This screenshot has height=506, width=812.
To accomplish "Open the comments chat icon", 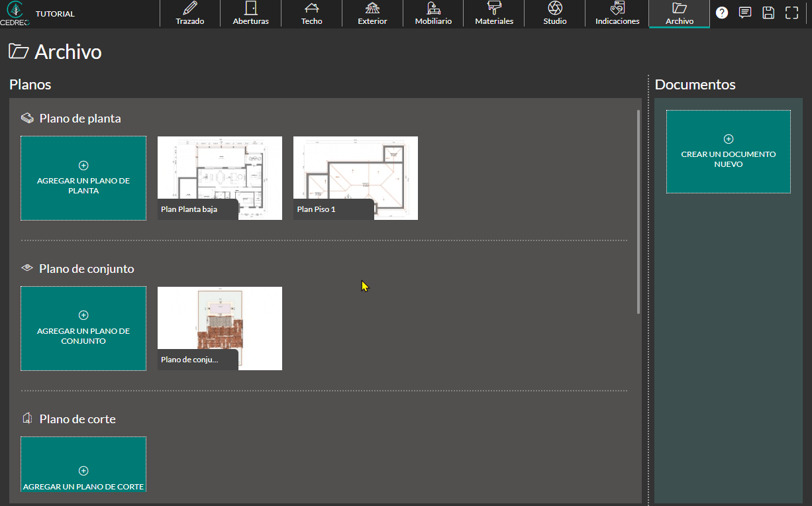I will pos(745,13).
